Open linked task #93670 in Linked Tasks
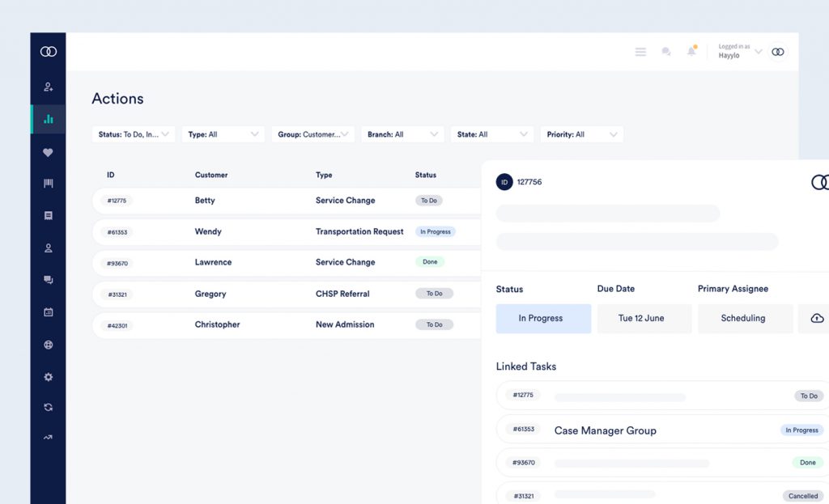Viewport: 829px width, 504px height. tap(662, 463)
